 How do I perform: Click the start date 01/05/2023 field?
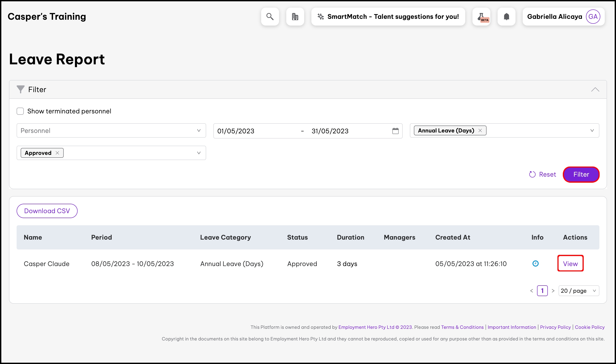255,131
